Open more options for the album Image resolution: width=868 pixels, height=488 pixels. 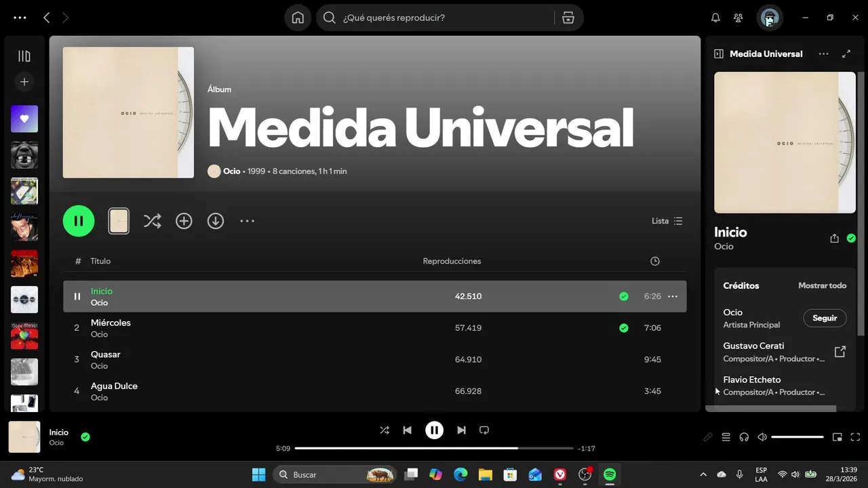[248, 221]
